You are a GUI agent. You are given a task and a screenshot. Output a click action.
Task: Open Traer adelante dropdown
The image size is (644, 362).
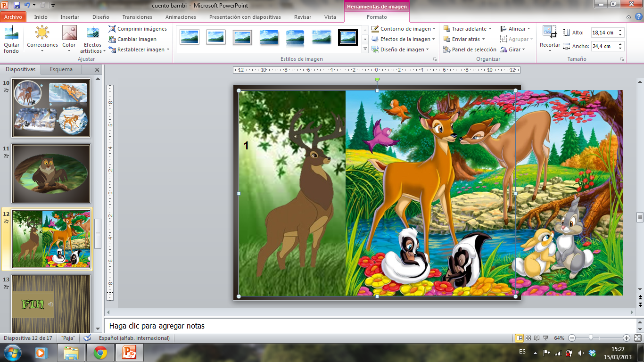pos(468,29)
